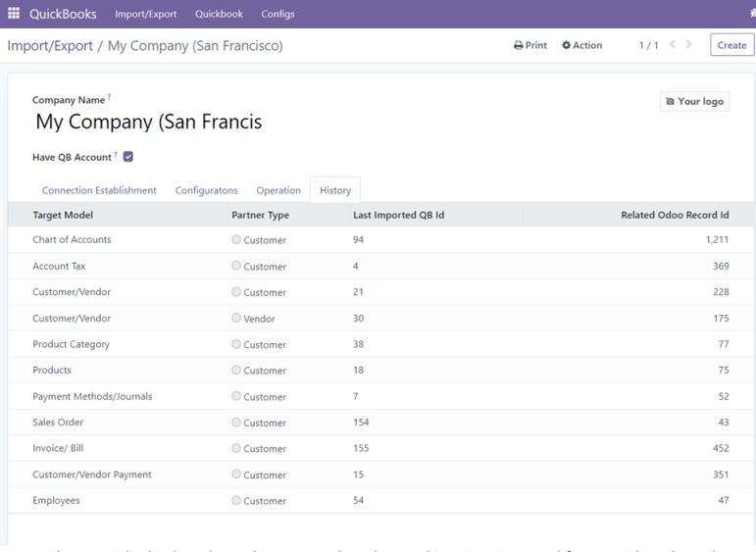The height and width of the screenshot is (552, 756).
Task: Open the Configs top menu
Action: [x=277, y=14]
